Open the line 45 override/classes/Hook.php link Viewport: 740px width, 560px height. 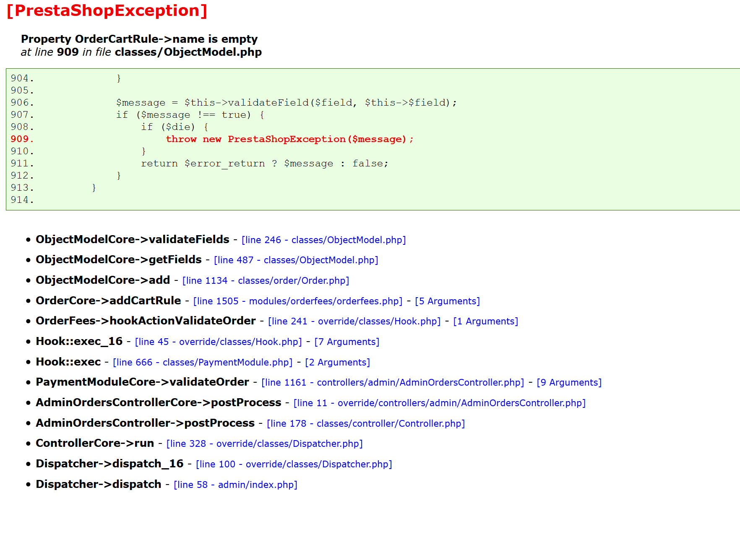tap(218, 342)
